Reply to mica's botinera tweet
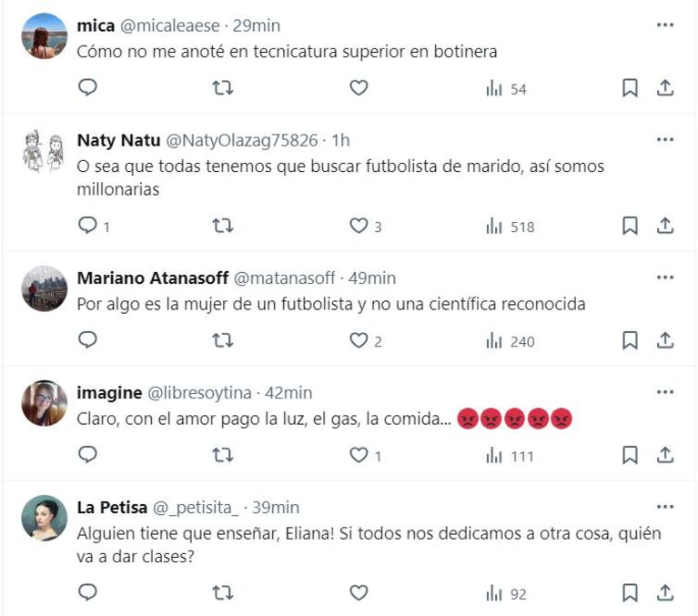The image size is (698, 616). click(88, 88)
